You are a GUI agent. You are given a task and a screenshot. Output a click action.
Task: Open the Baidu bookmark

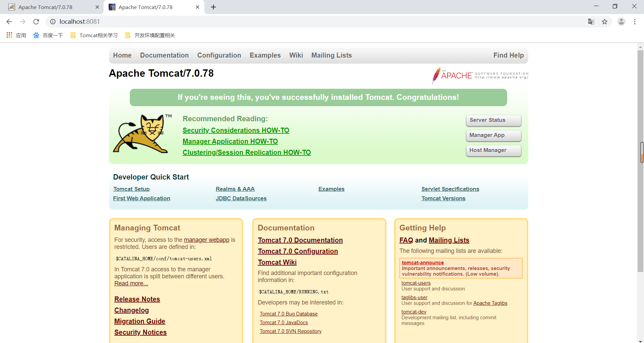point(48,35)
